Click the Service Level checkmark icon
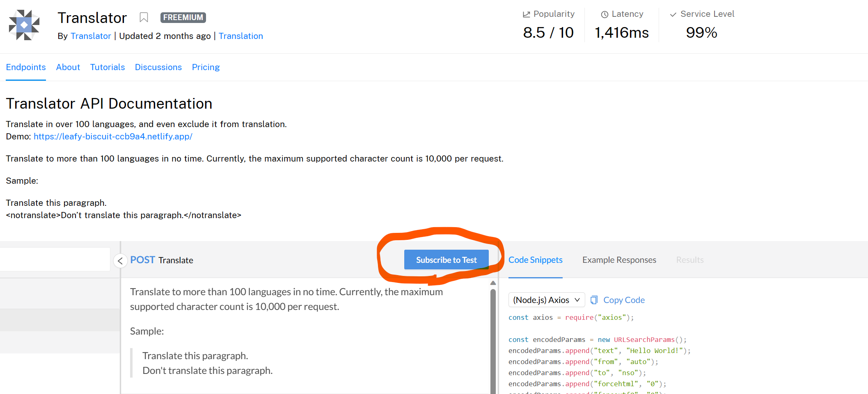Image resolution: width=868 pixels, height=394 pixels. click(673, 15)
